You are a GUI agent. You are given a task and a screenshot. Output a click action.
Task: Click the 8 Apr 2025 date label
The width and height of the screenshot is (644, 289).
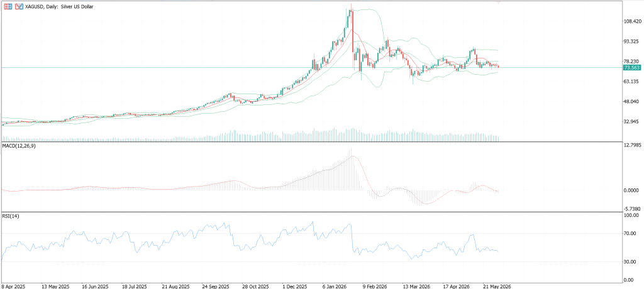[14, 286]
